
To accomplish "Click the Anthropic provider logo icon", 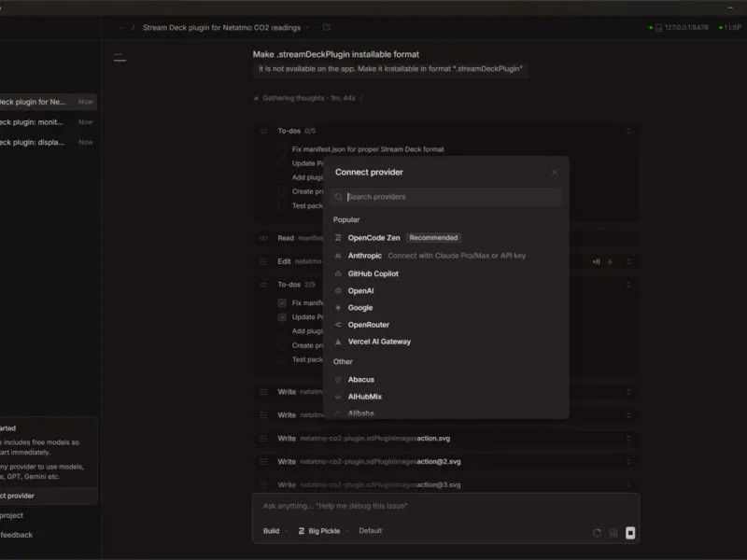I will click(338, 256).
